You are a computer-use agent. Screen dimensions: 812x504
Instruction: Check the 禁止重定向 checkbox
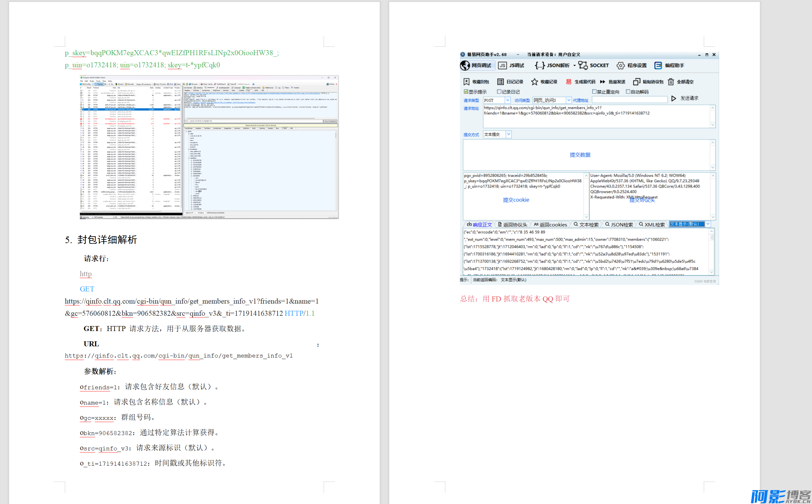coord(594,92)
